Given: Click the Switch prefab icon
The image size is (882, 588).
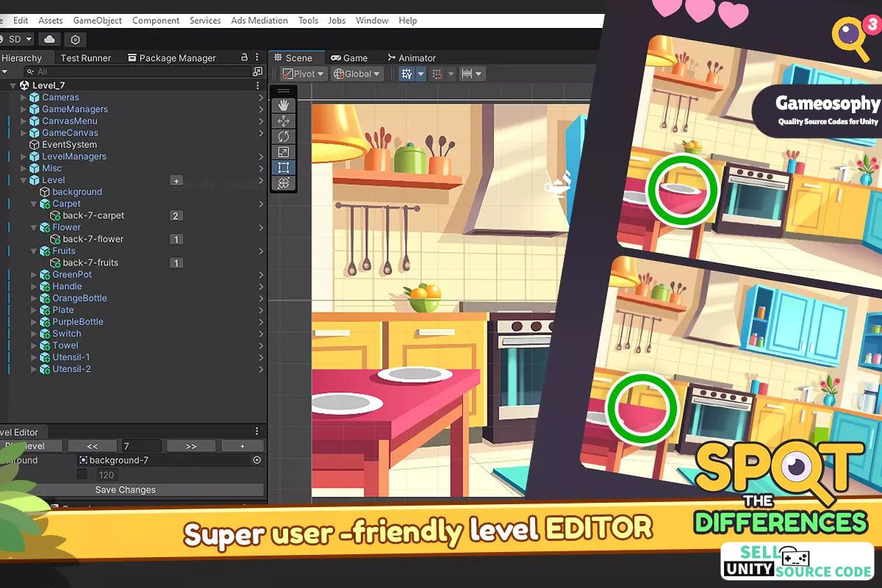Looking at the screenshot, I should [44, 334].
